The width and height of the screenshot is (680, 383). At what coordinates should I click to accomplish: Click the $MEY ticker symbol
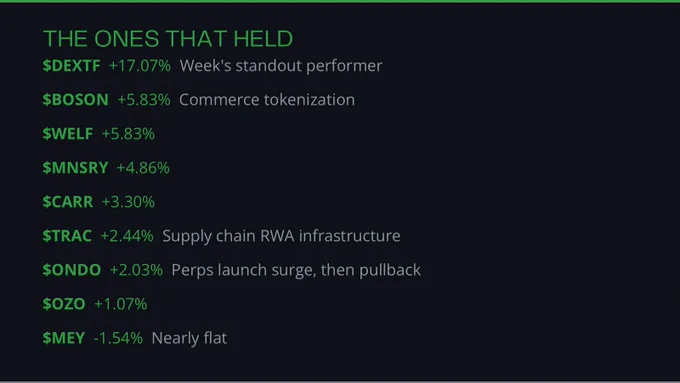[x=64, y=338]
